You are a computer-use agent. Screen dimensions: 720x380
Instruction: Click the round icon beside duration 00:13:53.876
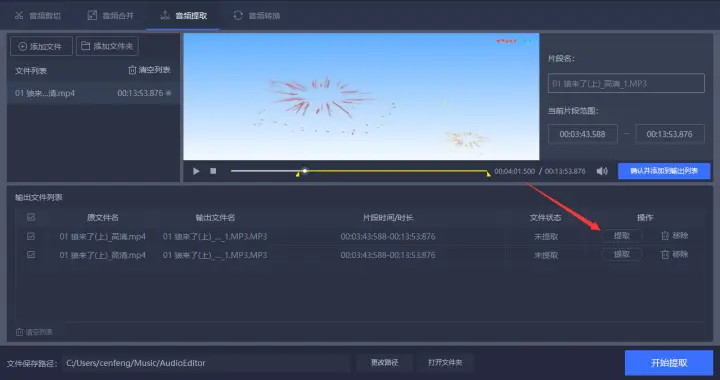[169, 93]
